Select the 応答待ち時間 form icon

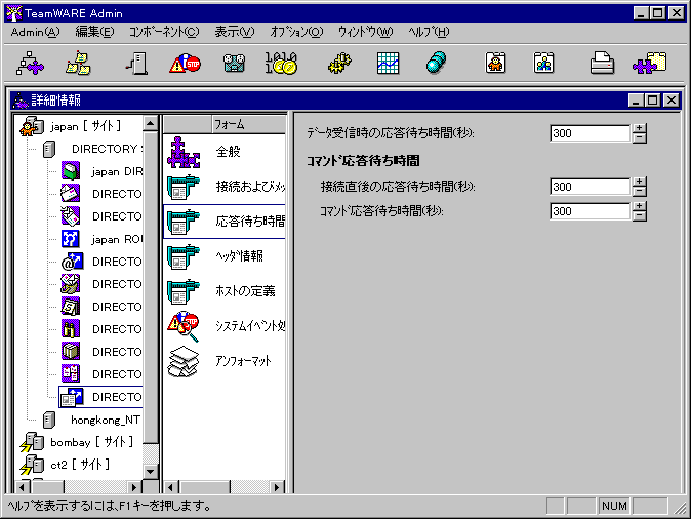183,222
